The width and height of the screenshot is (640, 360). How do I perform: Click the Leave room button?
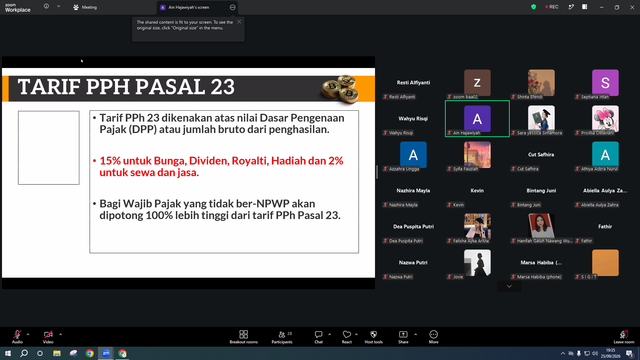(x=624, y=337)
